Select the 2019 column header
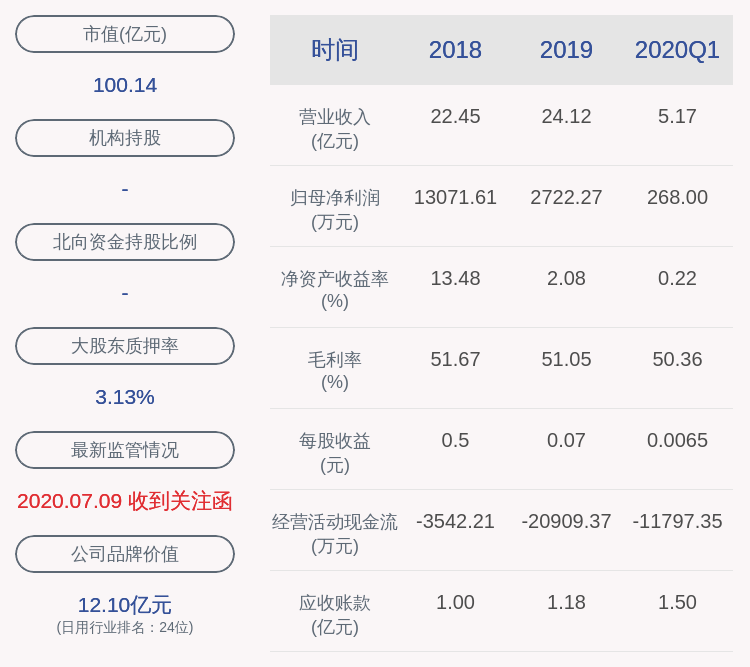Screen dimensions: 750x667 tap(566, 50)
